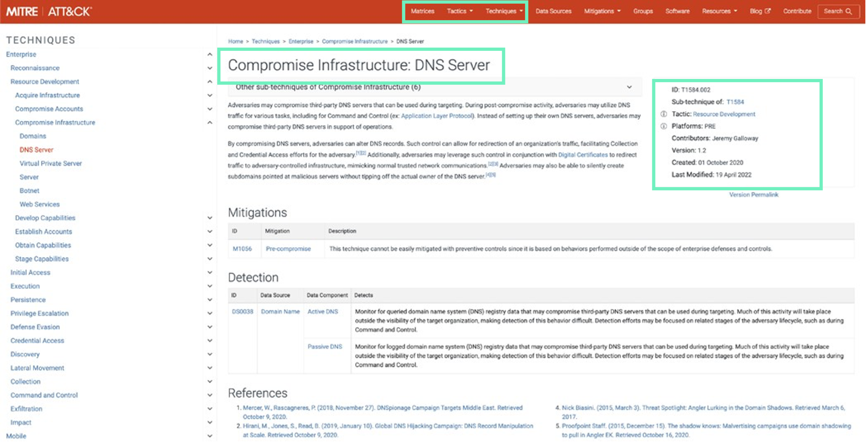Open the Groups page from the navbar

click(643, 11)
